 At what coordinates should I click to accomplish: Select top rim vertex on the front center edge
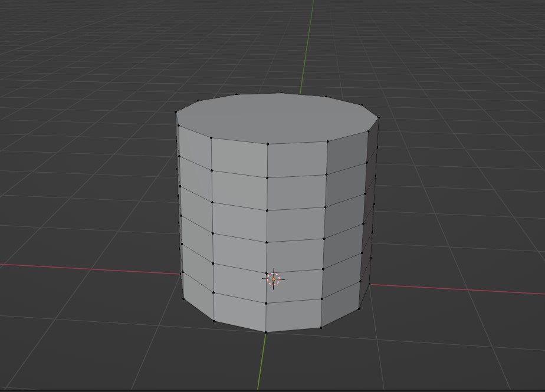click(x=268, y=144)
